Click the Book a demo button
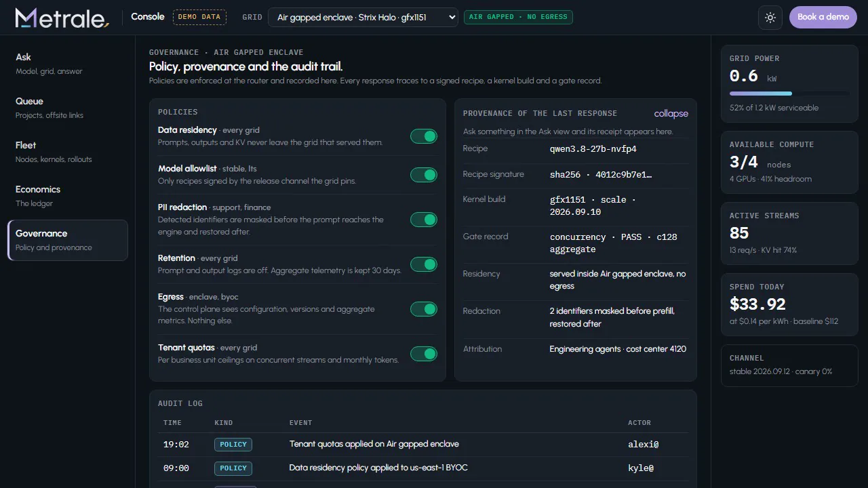The height and width of the screenshot is (488, 868). pos(823,17)
